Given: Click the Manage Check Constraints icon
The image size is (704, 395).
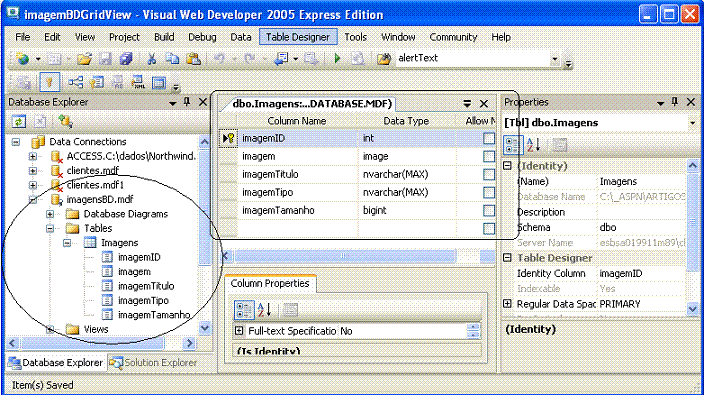Looking at the screenshot, I should point(158,82).
